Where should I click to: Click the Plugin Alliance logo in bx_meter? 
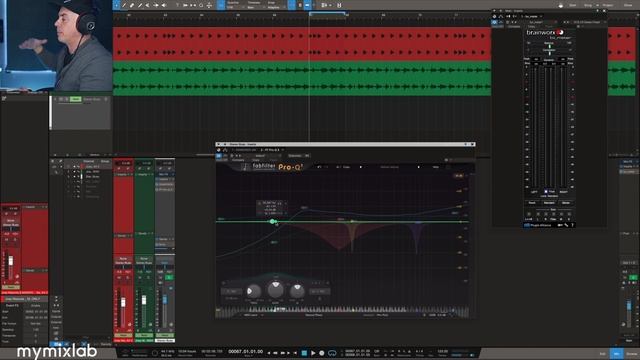[538, 225]
